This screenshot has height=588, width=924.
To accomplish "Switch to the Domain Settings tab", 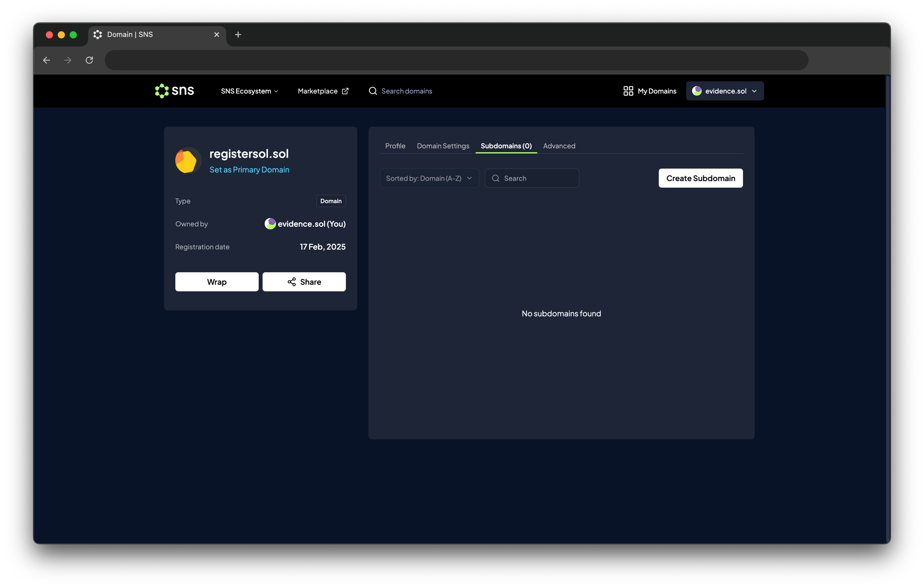I will 443,146.
